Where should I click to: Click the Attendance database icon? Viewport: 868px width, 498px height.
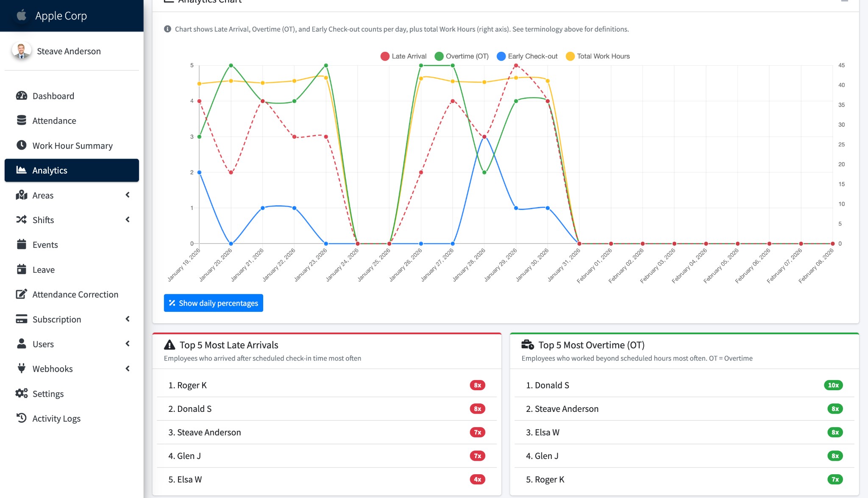(x=21, y=120)
